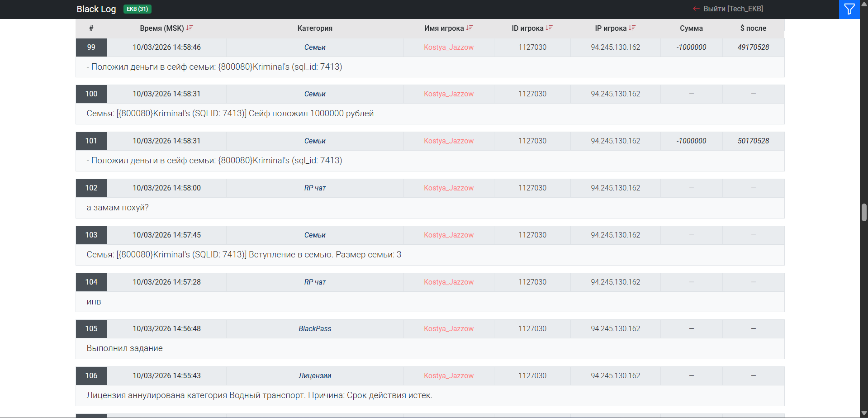
Task: Open Kostya_Jazzow in row 99
Action: click(449, 47)
